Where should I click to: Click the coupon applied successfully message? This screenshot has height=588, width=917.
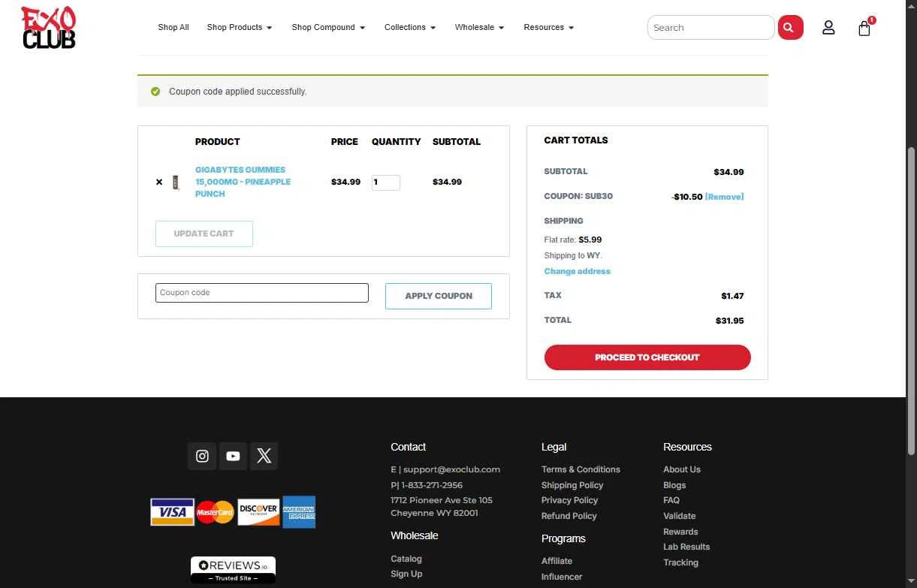(x=237, y=92)
